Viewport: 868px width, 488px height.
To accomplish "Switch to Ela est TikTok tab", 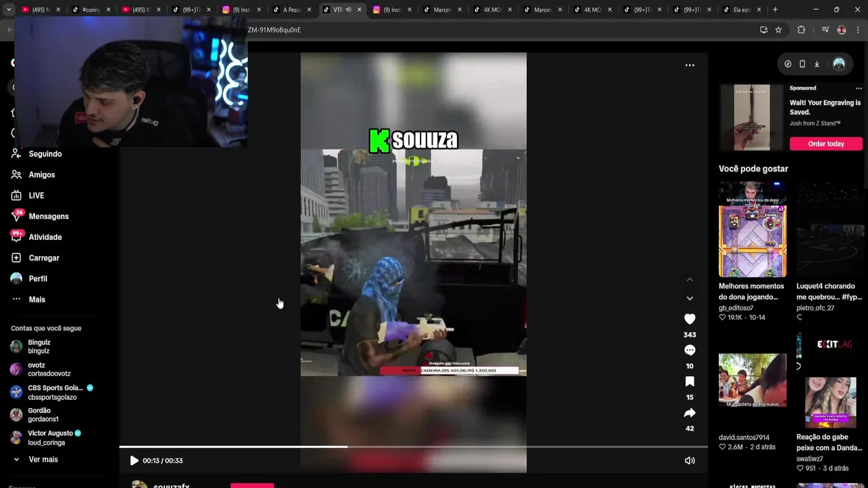I will tap(741, 9).
